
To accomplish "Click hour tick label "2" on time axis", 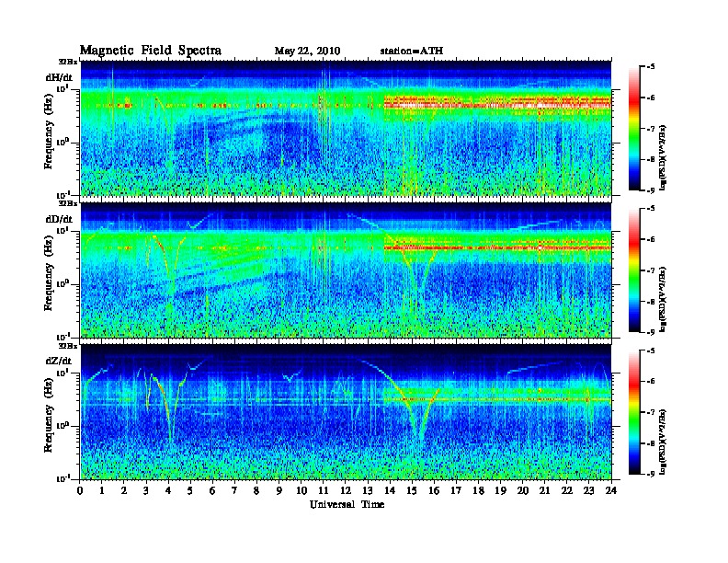I will 124,490.
